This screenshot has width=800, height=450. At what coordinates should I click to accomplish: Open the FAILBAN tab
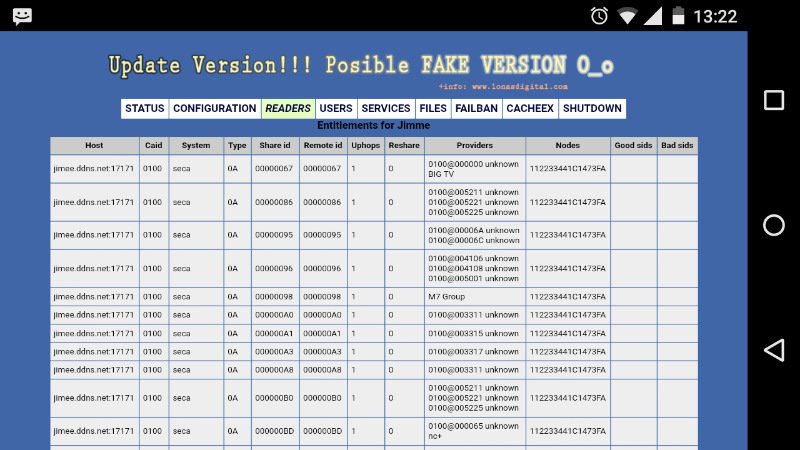pyautogui.click(x=476, y=109)
